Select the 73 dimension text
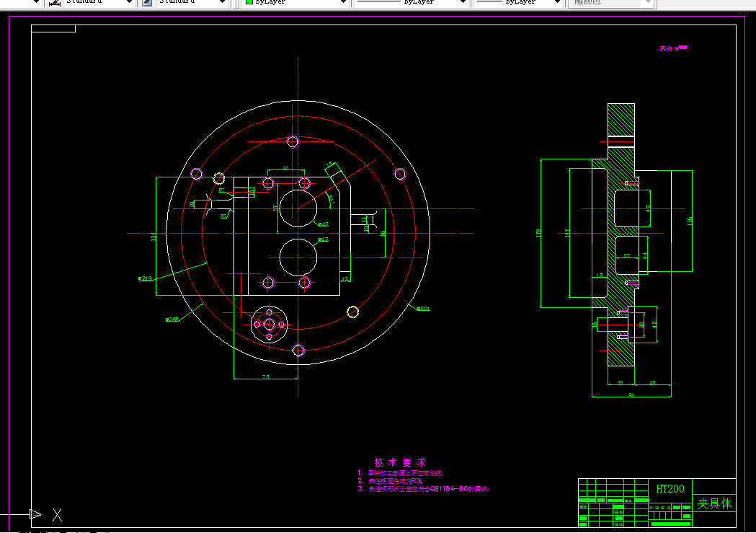 pos(266,376)
